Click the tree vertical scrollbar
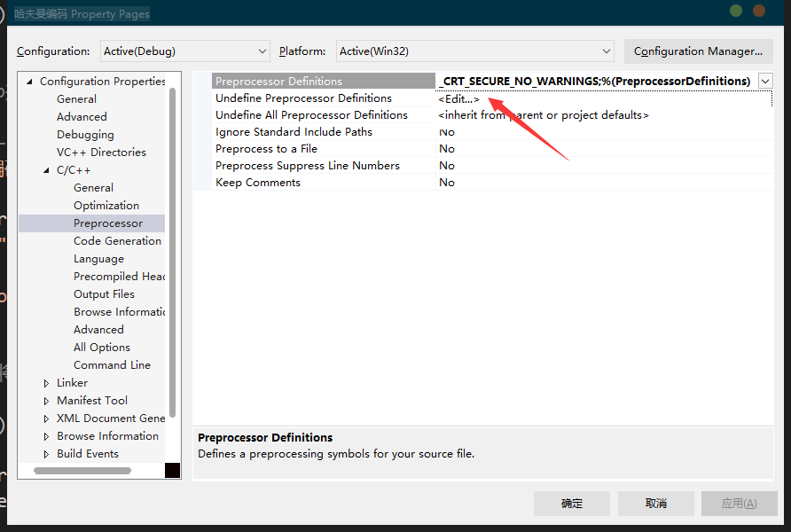Viewport: 791px width, 532px height. (173, 252)
